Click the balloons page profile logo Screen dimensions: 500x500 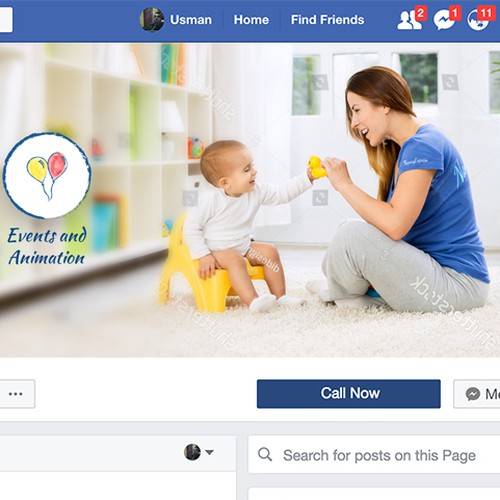pyautogui.click(x=47, y=176)
